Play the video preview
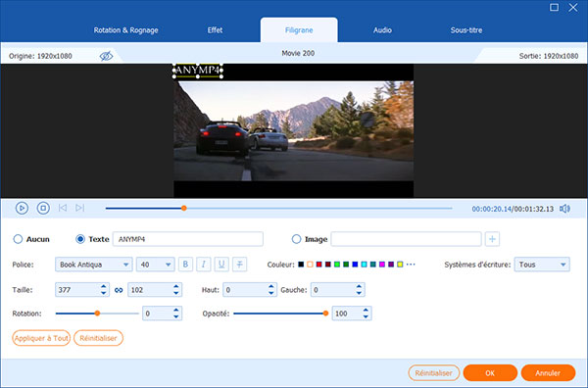 pos(22,208)
